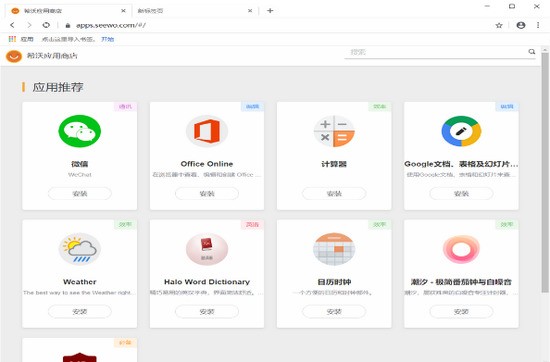Open the WeChat app icon
Image resolution: width=550 pixels, height=362 pixels.
tap(80, 131)
